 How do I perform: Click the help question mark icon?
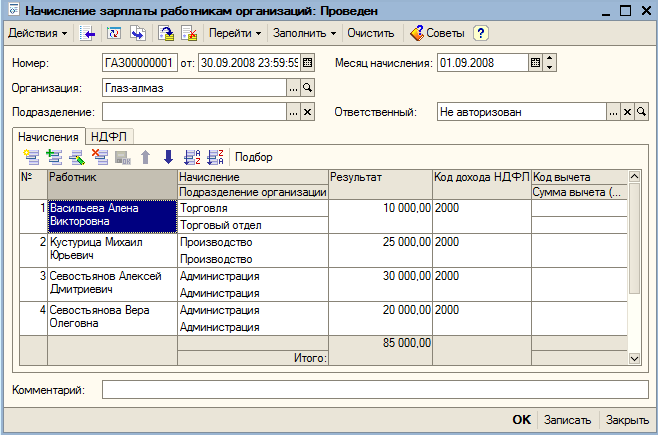(481, 33)
